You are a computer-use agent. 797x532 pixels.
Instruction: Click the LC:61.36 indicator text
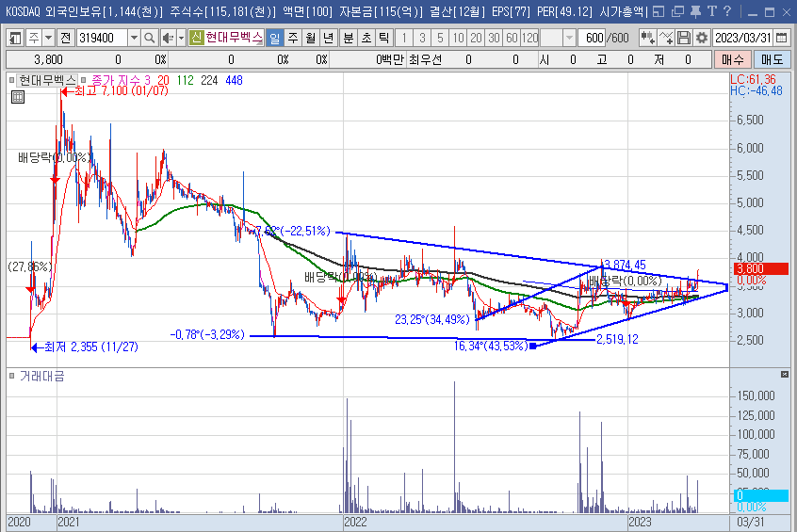tap(754, 80)
